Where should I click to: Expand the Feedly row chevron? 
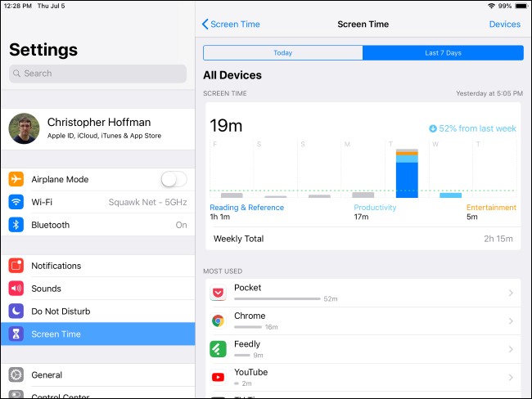(511, 349)
